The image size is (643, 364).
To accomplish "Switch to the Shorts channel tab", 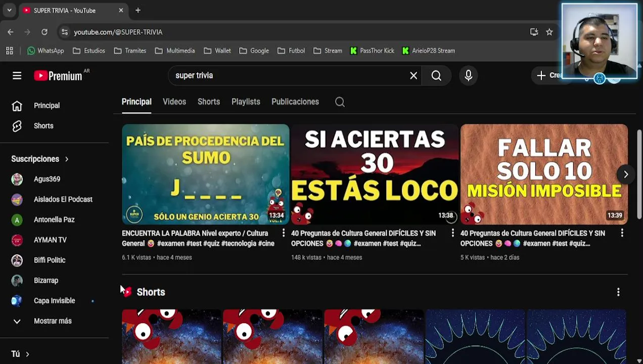I will [209, 102].
